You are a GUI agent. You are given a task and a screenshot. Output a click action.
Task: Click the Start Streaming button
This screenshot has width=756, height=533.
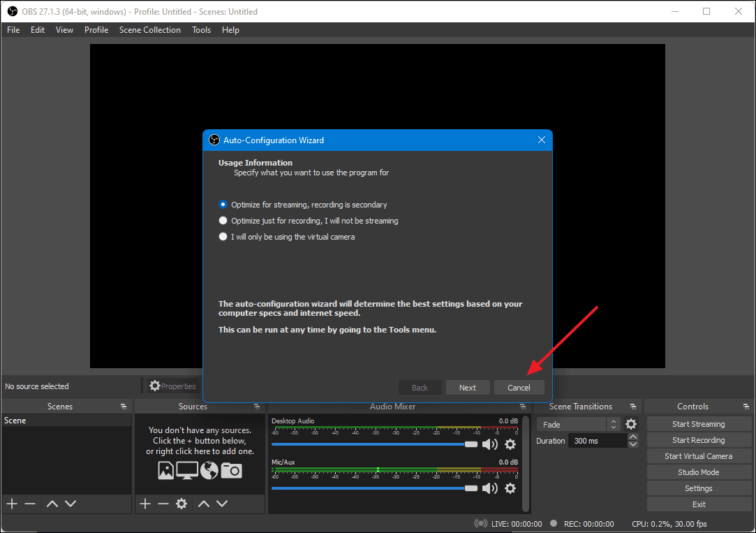(699, 424)
